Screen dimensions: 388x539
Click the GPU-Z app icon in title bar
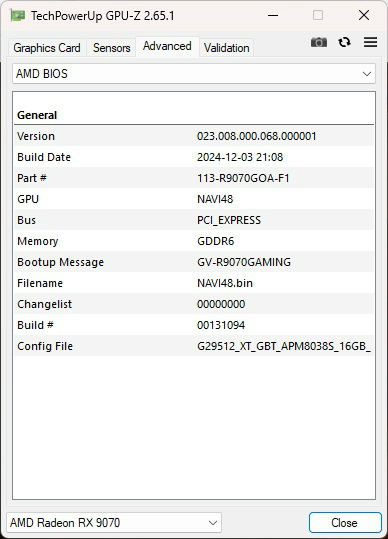pyautogui.click(x=18, y=15)
